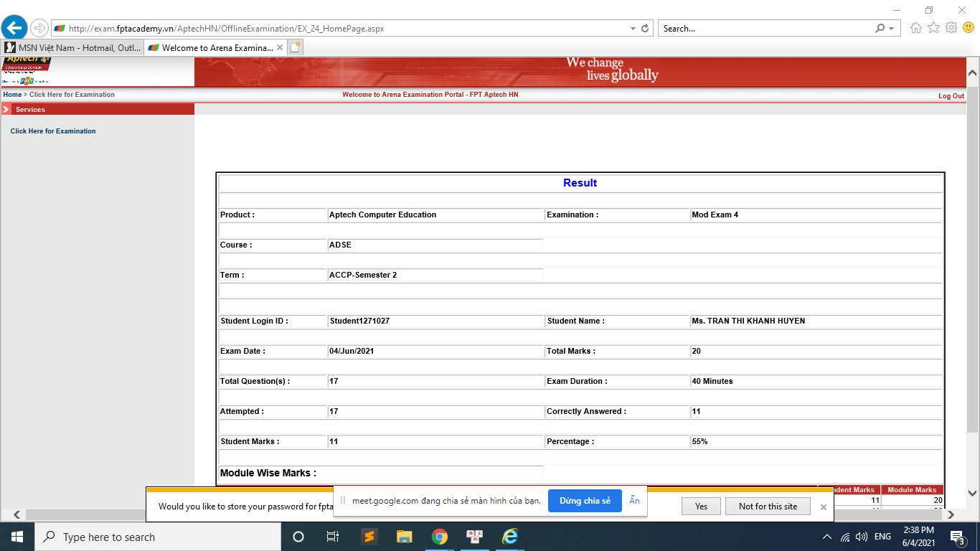Screen dimensions: 980x551
Task: Click the page vertical scrollbar up arrow
Action: point(973,72)
